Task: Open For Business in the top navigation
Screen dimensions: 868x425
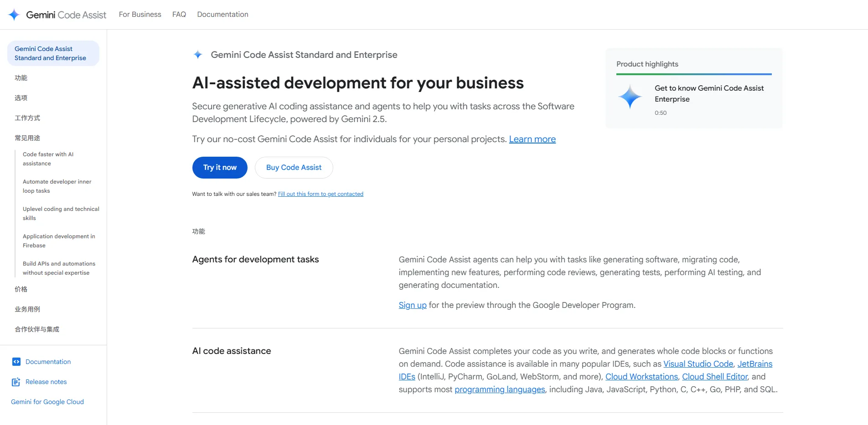Action: click(x=140, y=15)
